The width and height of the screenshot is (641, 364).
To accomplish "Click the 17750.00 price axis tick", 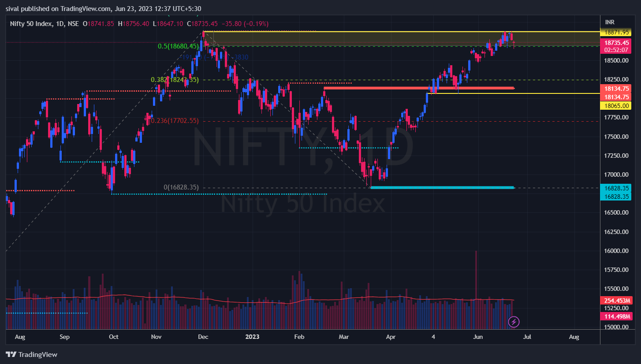I will click(616, 117).
